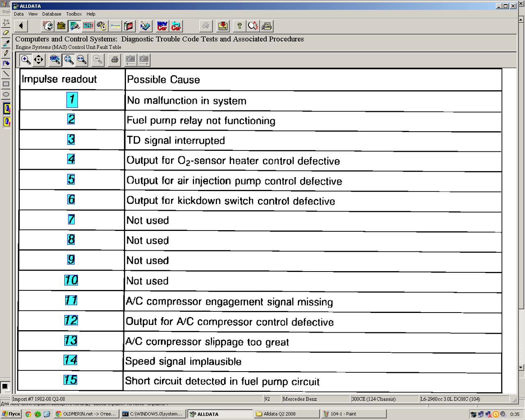
Task: Switch to Alldata Q2 2008 folder window
Action: click(x=286, y=414)
